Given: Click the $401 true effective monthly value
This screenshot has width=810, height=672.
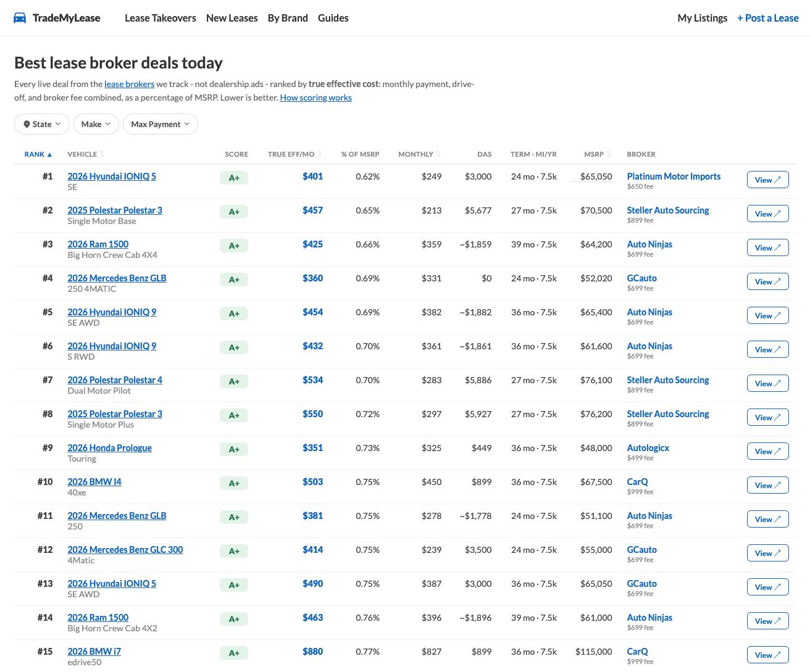Looking at the screenshot, I should tap(313, 176).
